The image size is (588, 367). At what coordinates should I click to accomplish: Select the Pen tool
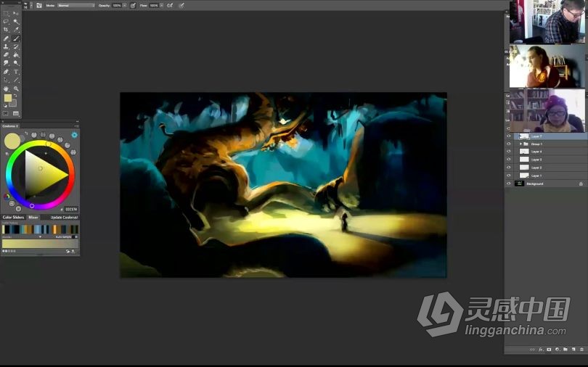point(6,72)
